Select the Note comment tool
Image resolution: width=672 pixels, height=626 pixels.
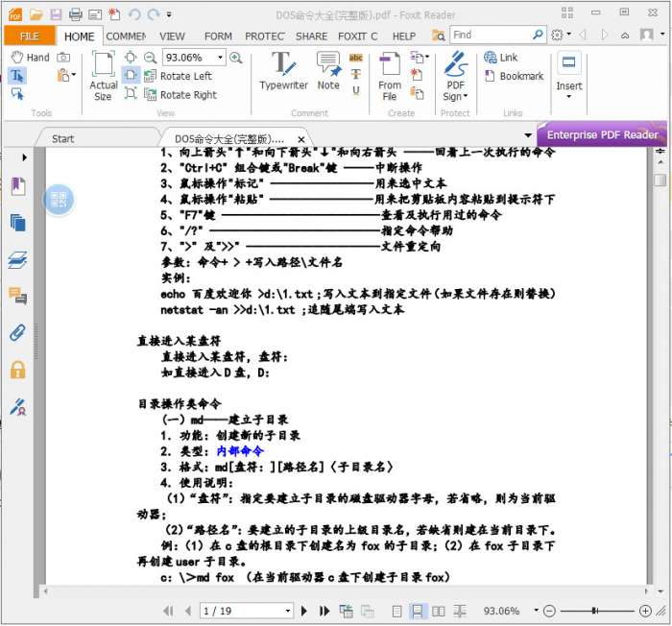(328, 71)
